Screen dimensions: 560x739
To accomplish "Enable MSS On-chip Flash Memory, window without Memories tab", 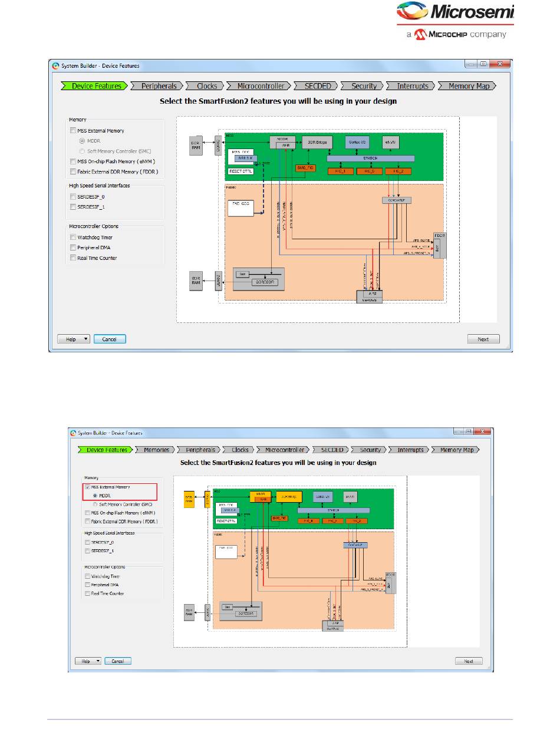I will pos(73,161).
